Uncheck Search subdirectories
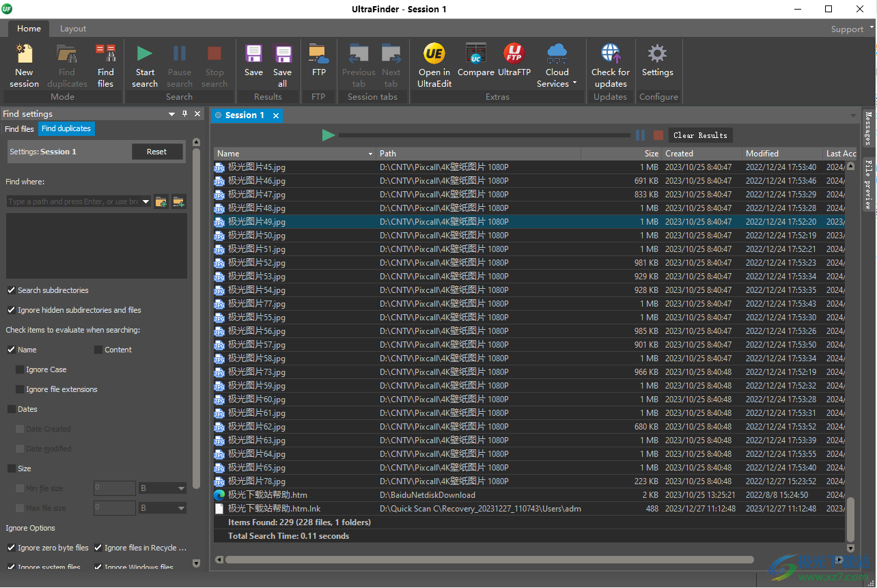The image size is (877, 588). pyautogui.click(x=12, y=290)
